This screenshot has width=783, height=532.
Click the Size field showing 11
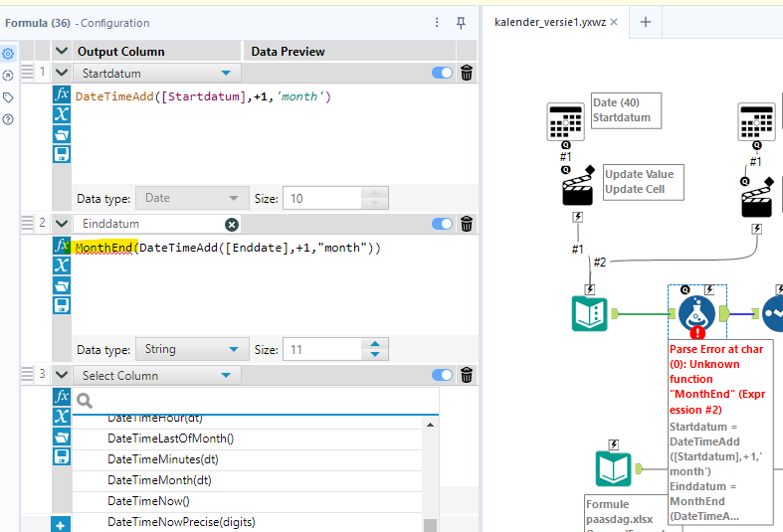pos(322,349)
